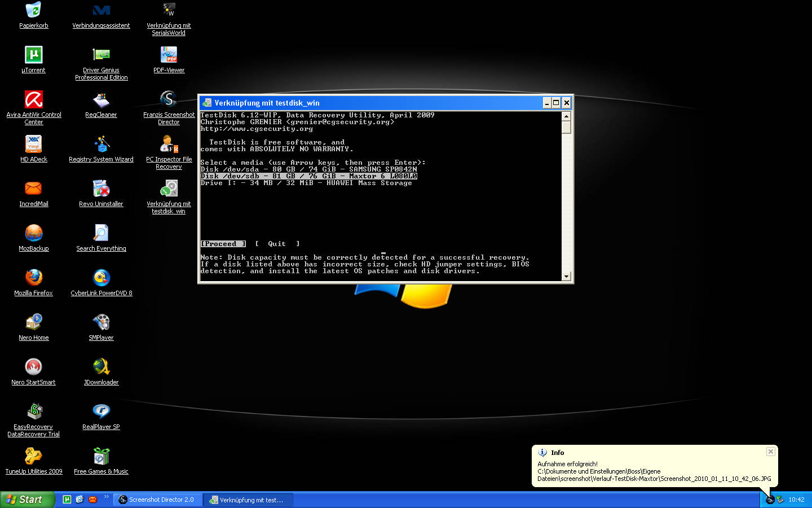Click the testdisk window scroll-down arrow

566,276
